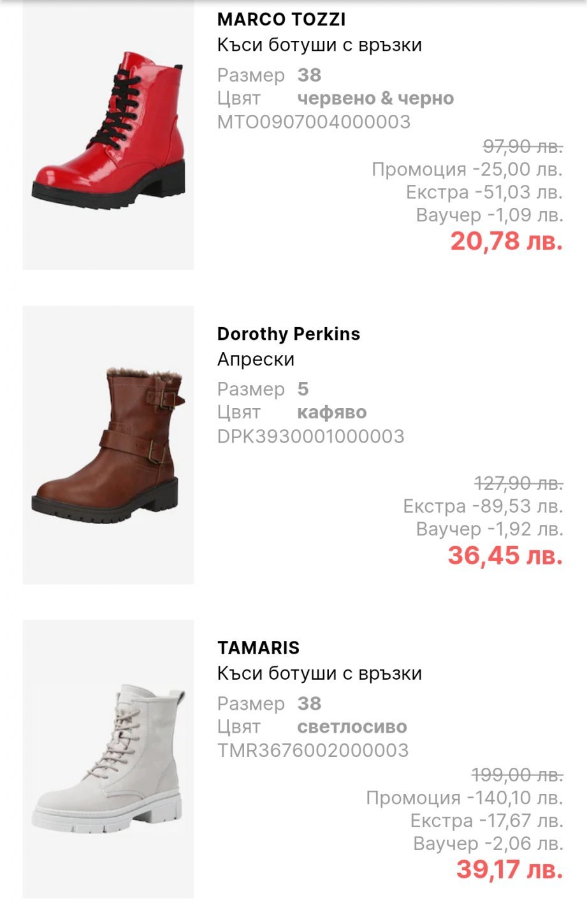Select the final price 36,45 лв.
The image size is (587, 924).
[x=505, y=555]
